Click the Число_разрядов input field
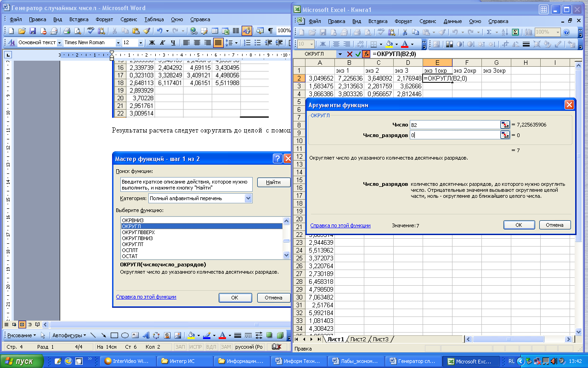Screen dimensions: 588x368 point(454,135)
